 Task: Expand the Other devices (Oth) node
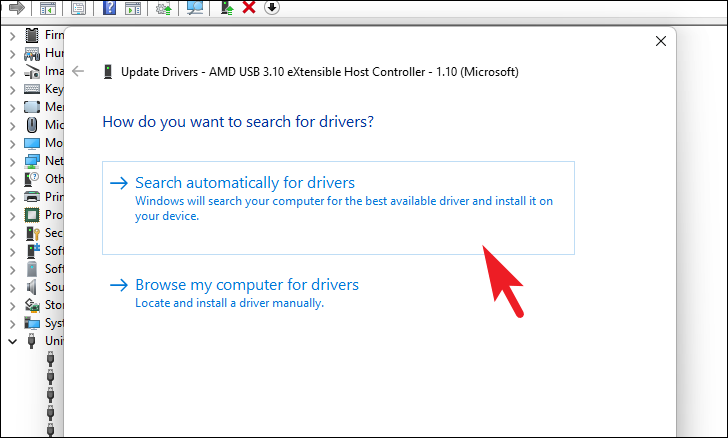pyautogui.click(x=13, y=180)
